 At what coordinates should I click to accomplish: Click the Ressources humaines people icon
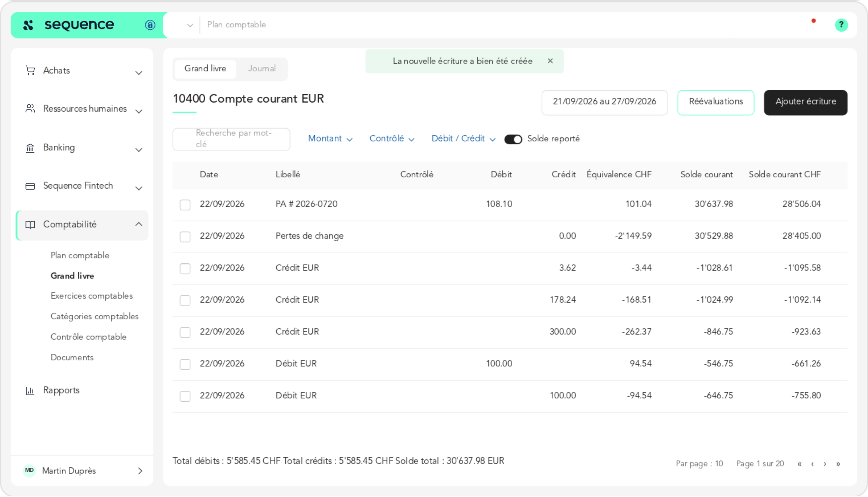coord(30,109)
